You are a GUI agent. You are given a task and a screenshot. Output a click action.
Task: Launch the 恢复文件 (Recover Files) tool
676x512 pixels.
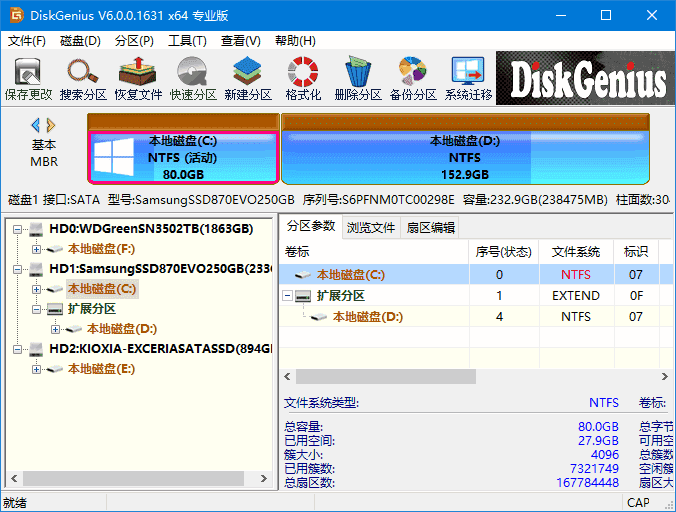tap(137, 78)
